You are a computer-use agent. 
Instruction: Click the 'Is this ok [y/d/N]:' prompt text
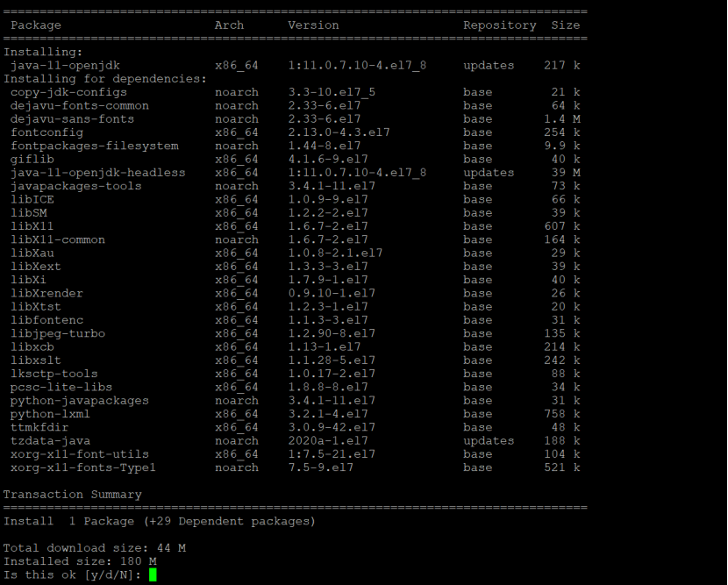tap(72, 575)
